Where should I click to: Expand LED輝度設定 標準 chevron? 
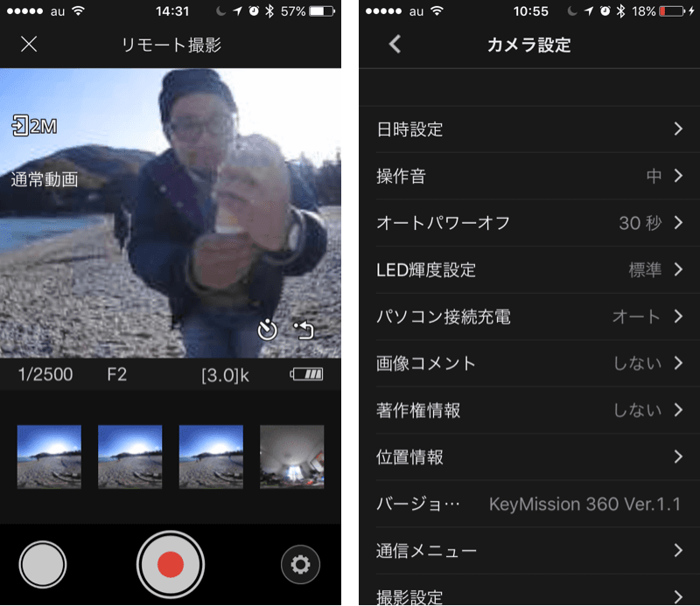(x=678, y=269)
